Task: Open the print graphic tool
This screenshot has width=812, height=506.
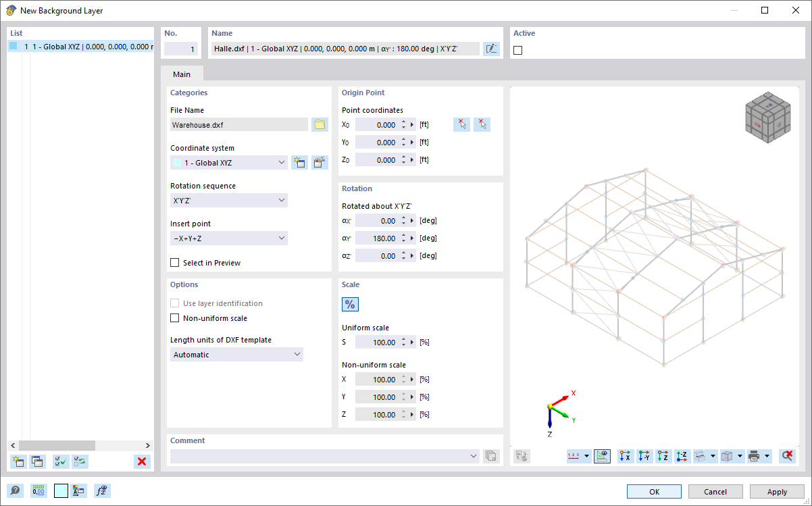Action: pyautogui.click(x=755, y=456)
